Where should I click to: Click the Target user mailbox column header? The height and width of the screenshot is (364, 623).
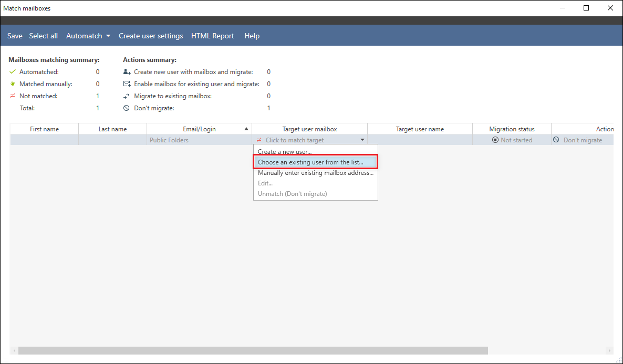click(x=309, y=129)
